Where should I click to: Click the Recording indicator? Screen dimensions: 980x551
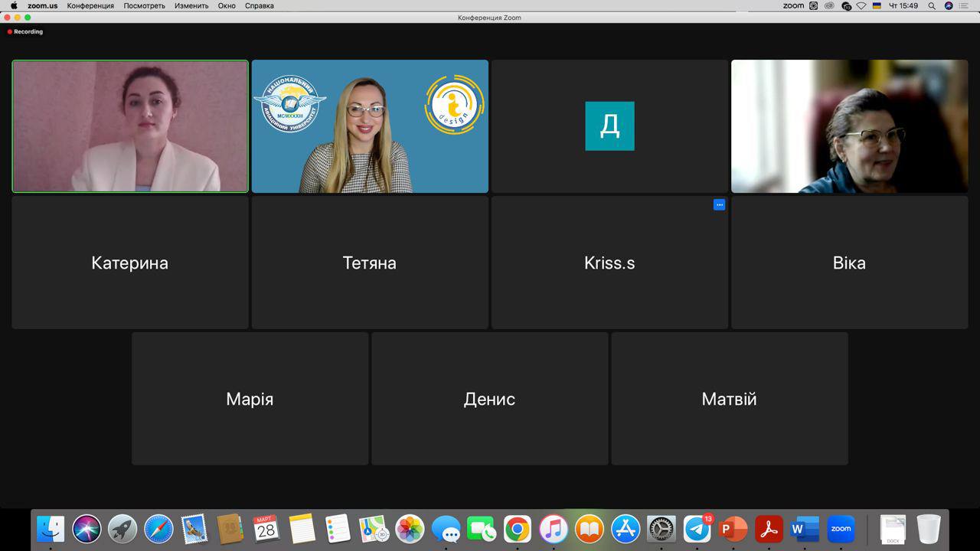(x=25, y=32)
